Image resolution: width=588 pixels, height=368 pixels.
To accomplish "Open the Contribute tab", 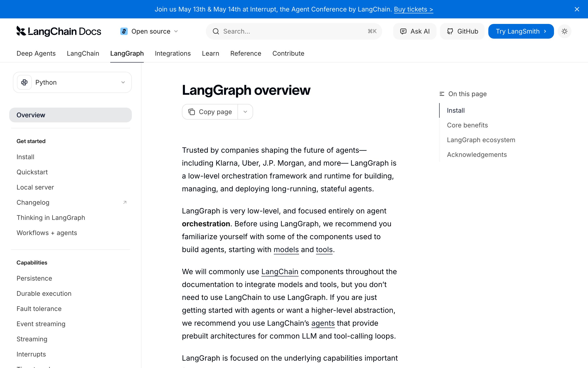I will [288, 53].
